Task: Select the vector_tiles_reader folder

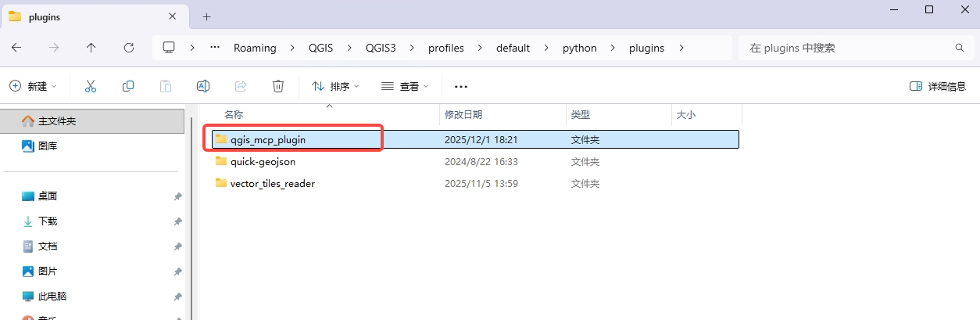Action: click(475, 183)
